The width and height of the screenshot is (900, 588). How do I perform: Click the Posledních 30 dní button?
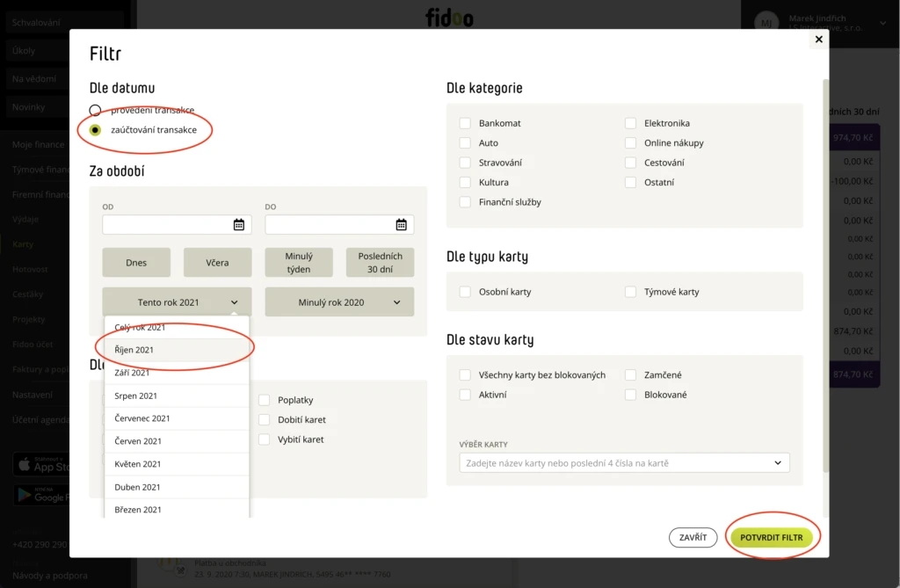pos(380,263)
